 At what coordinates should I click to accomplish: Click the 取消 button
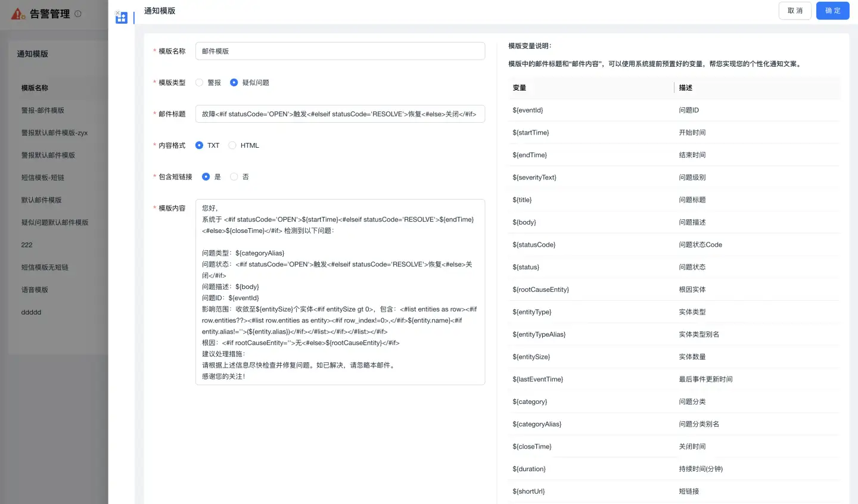(795, 11)
